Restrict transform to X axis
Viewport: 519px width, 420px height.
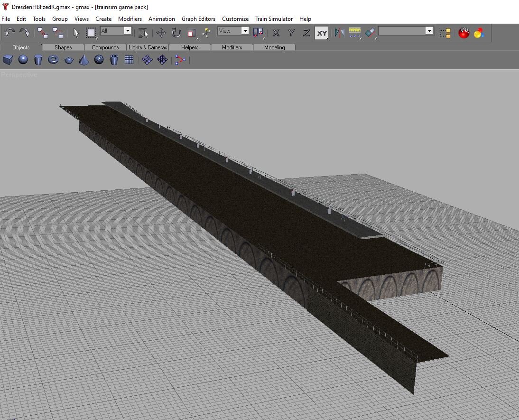pos(276,33)
